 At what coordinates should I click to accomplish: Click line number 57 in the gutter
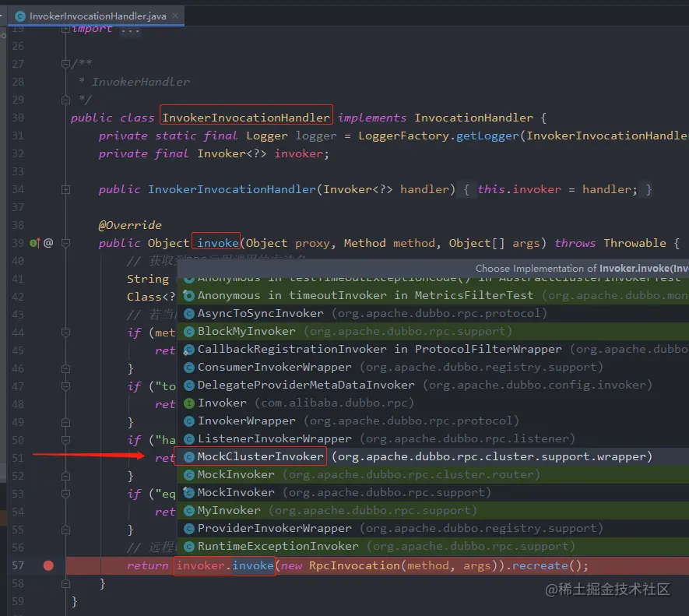coord(18,566)
